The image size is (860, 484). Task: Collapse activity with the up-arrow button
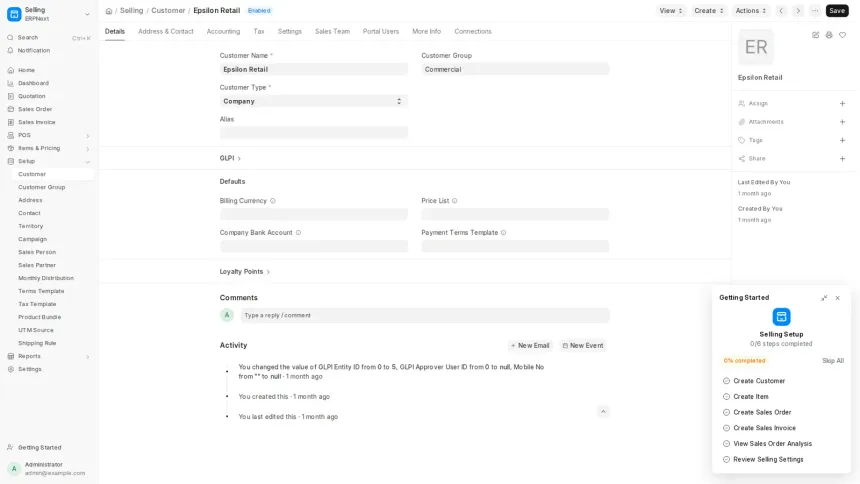(x=603, y=412)
